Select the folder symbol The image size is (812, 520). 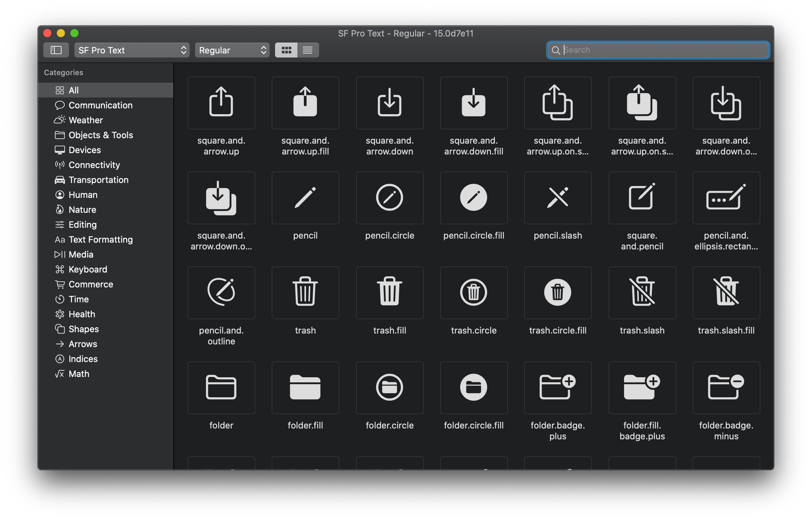tap(221, 388)
